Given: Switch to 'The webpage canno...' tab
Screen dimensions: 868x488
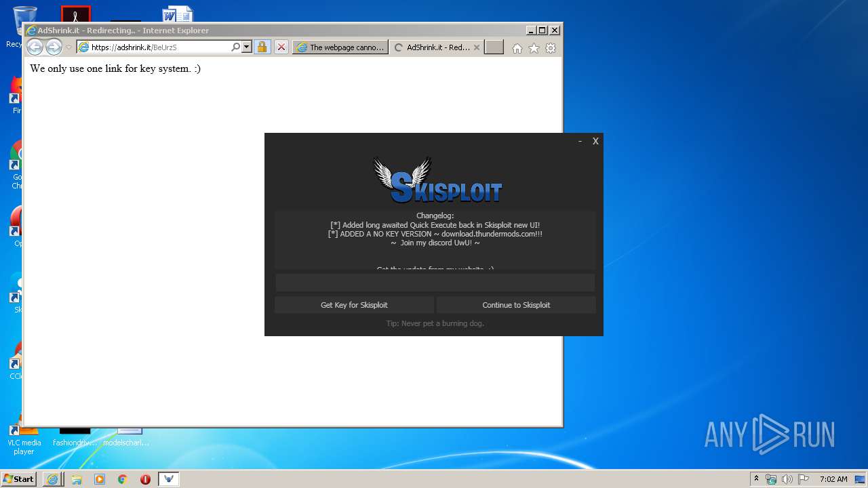Looking at the screenshot, I should (x=340, y=47).
